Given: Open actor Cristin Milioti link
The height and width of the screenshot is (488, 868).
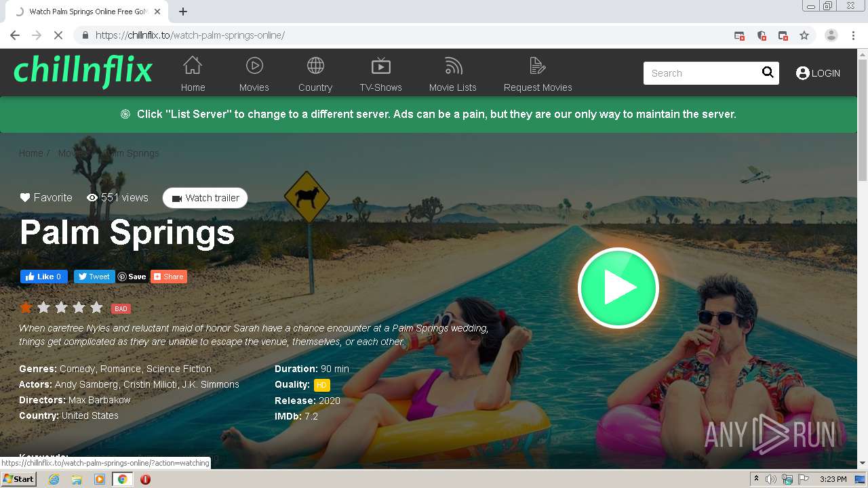Looking at the screenshot, I should [149, 384].
